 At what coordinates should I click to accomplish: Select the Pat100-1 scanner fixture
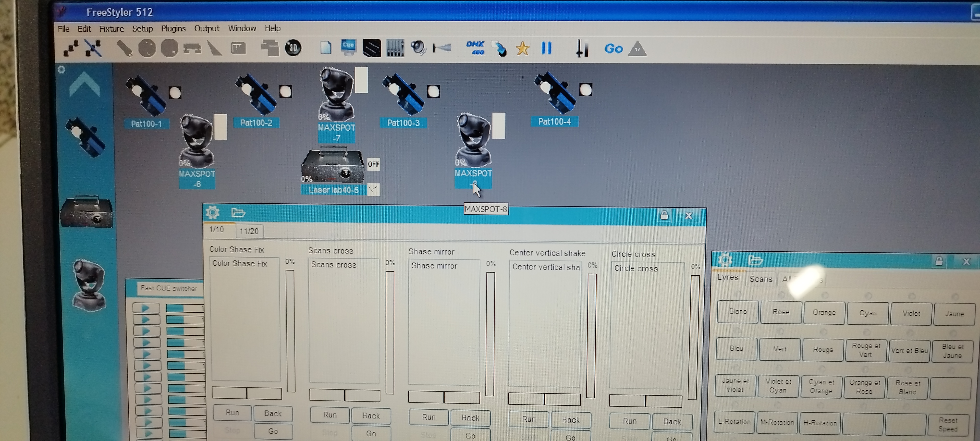pyautogui.click(x=146, y=96)
